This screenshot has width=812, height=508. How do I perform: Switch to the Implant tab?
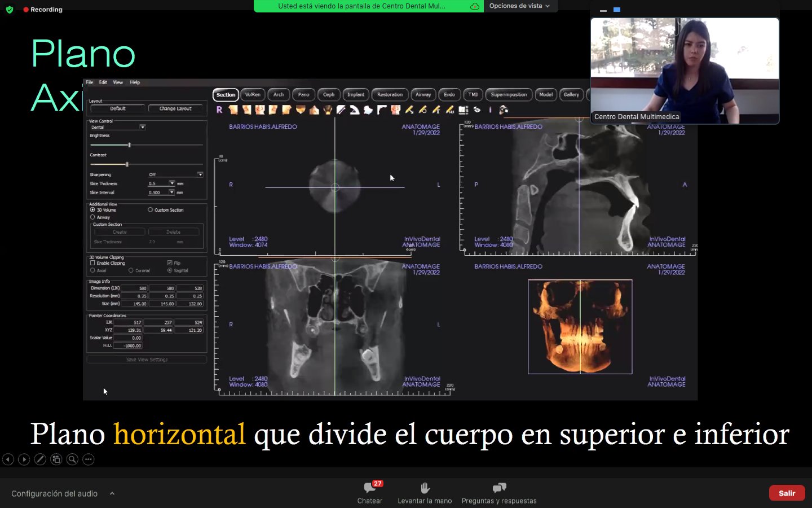pos(356,95)
